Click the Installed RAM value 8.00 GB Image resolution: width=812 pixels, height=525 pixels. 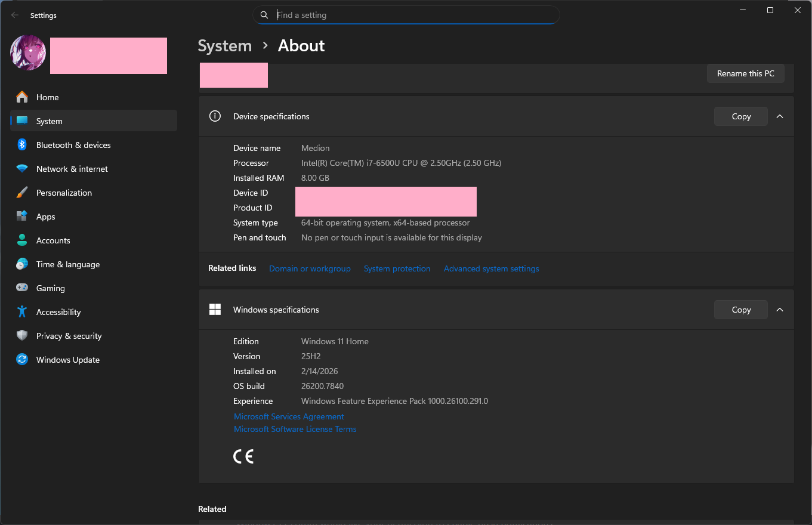point(316,178)
